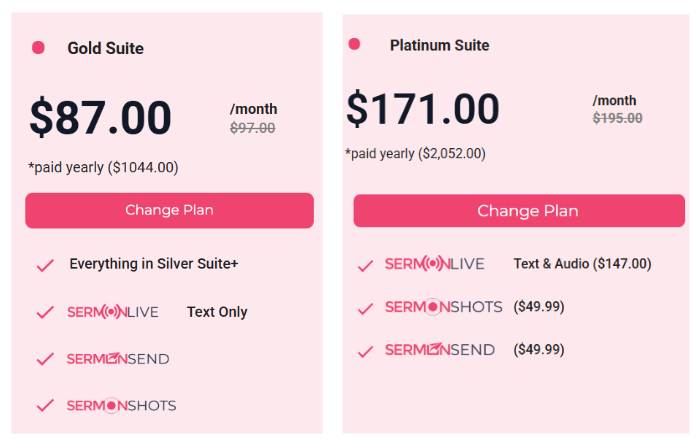
Task: Click the SermonLive logo in Gold Suite
Action: 113,312
